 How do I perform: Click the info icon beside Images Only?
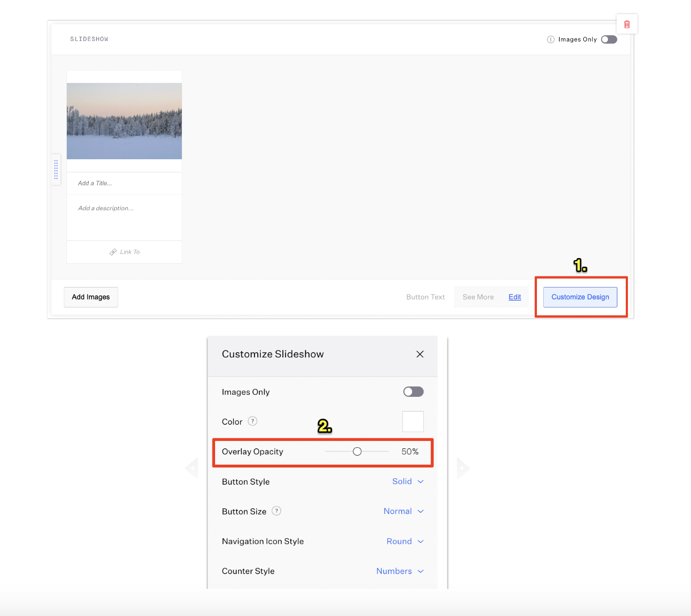click(x=551, y=39)
